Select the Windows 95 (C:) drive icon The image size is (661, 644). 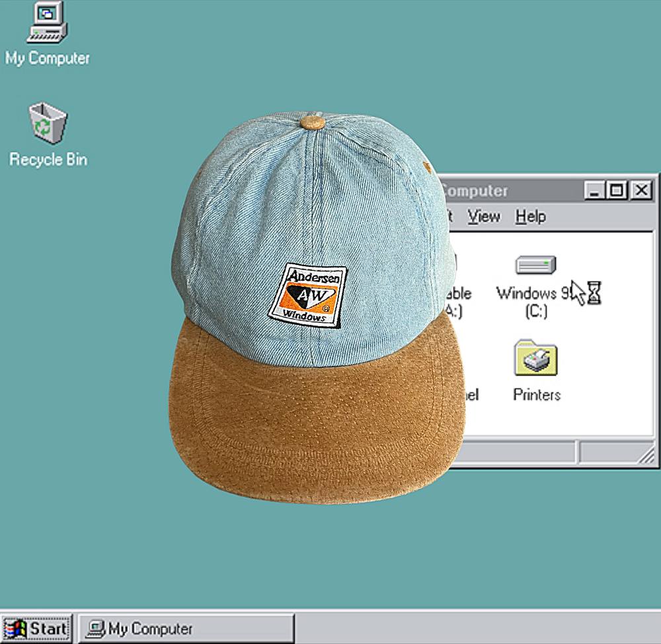click(x=535, y=266)
